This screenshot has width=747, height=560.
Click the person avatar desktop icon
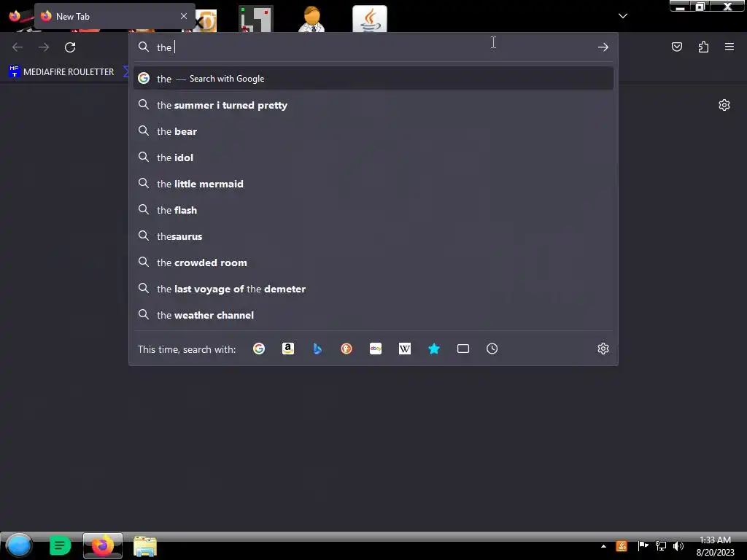311,19
